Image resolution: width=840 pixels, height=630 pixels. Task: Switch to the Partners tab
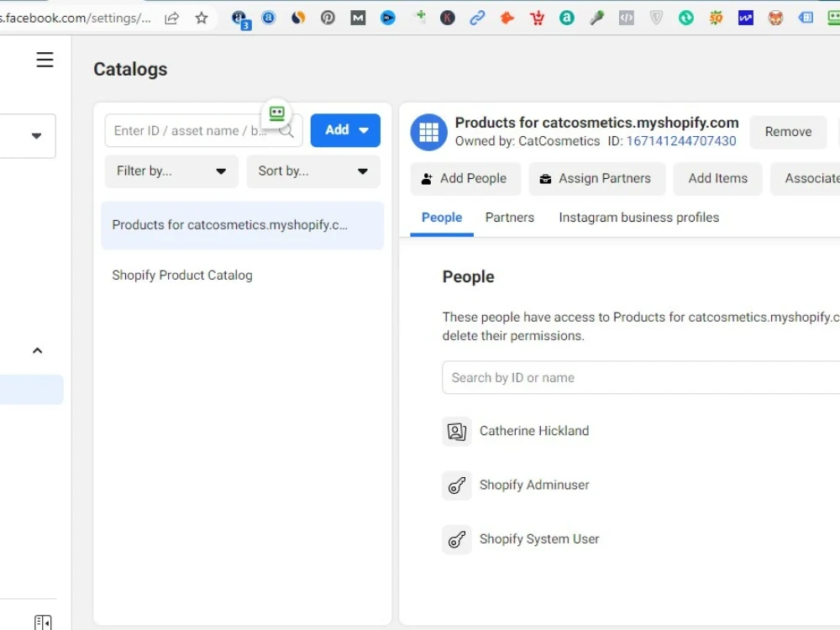tap(510, 218)
